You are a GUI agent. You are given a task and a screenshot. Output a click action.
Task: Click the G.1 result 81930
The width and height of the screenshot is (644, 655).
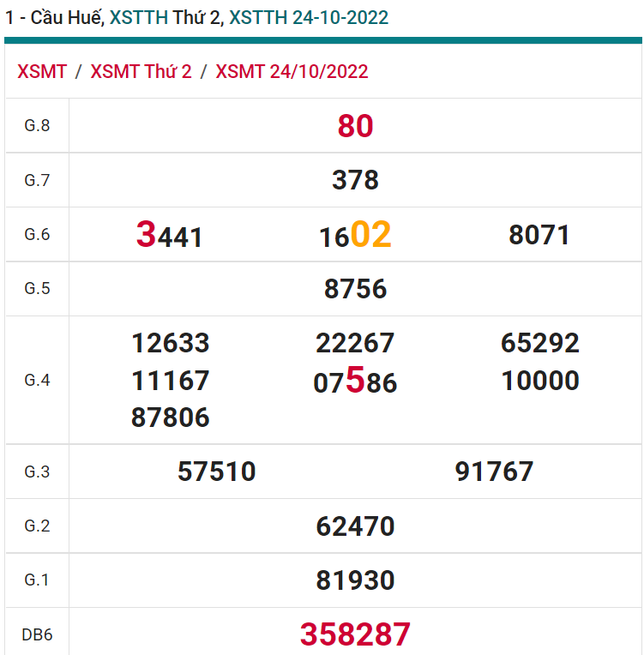[x=355, y=580]
